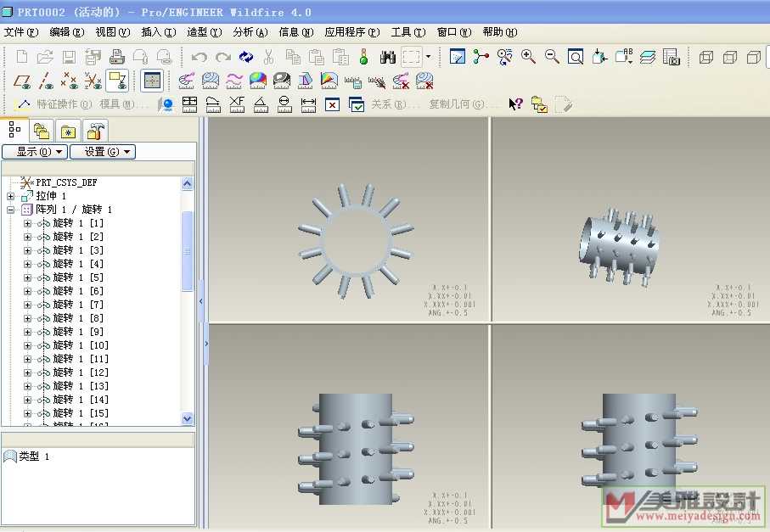The width and height of the screenshot is (770, 532).
Task: Click the Print icon
Action: [117, 57]
